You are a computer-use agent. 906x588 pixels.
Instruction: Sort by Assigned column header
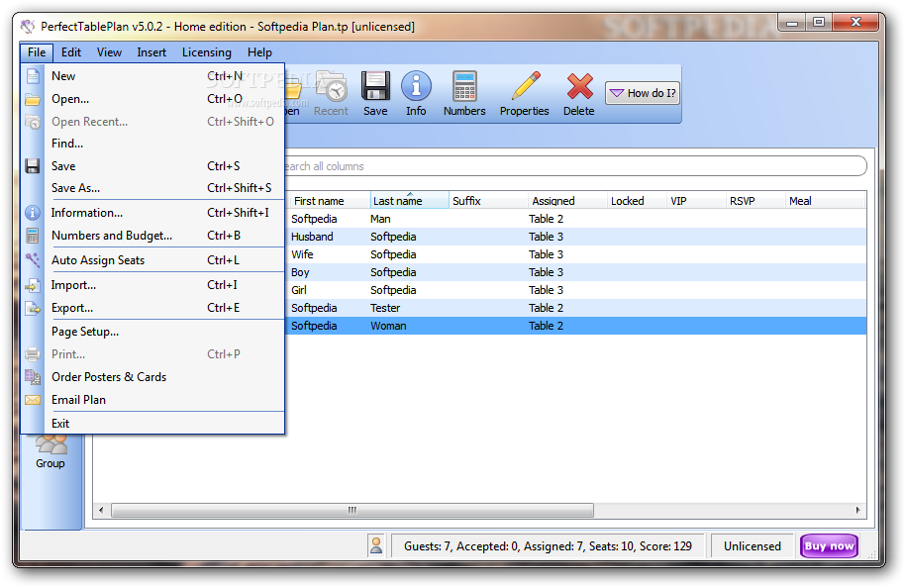coord(567,201)
